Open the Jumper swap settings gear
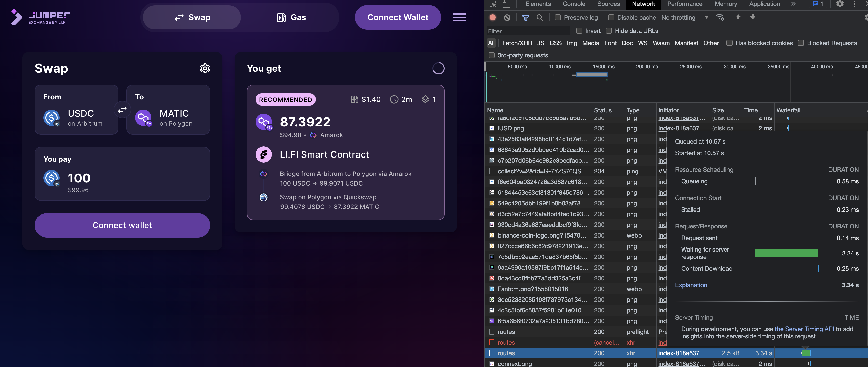This screenshot has width=868, height=367. point(205,68)
